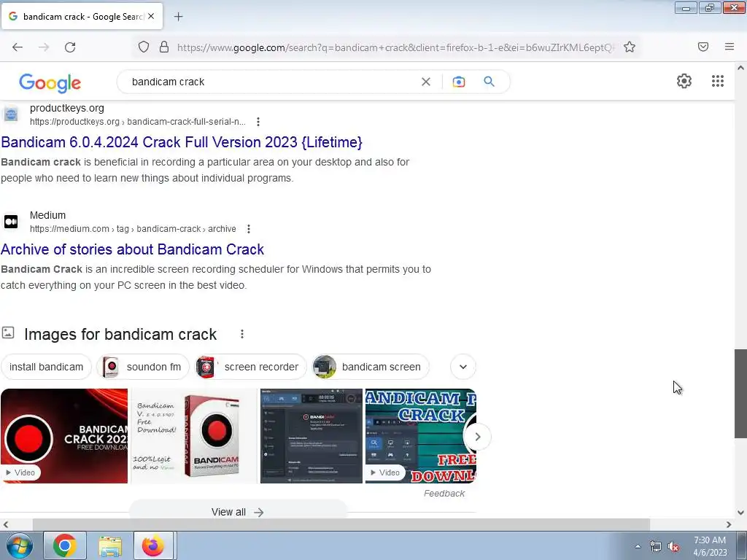Select the install bandicam chip
747x560 pixels.
(46, 367)
